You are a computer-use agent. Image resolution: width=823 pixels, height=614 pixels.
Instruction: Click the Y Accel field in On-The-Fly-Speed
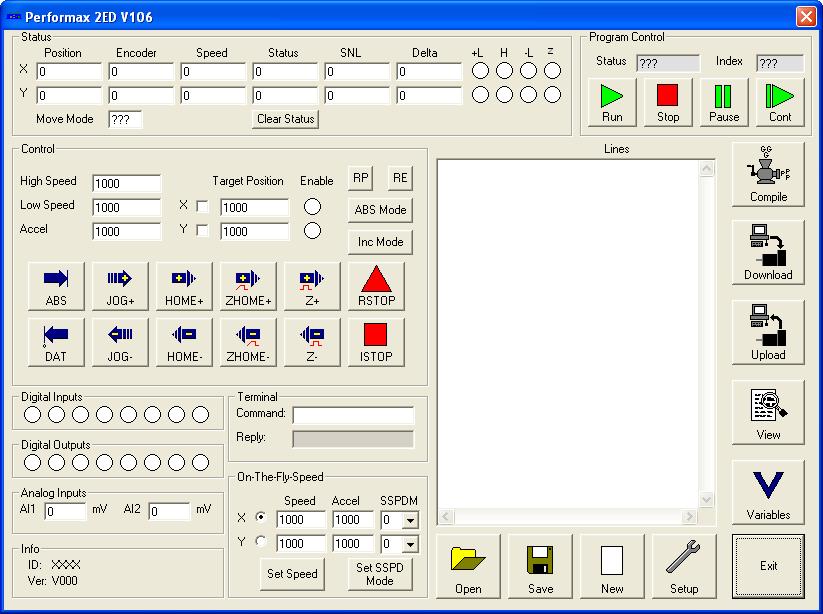click(353, 544)
